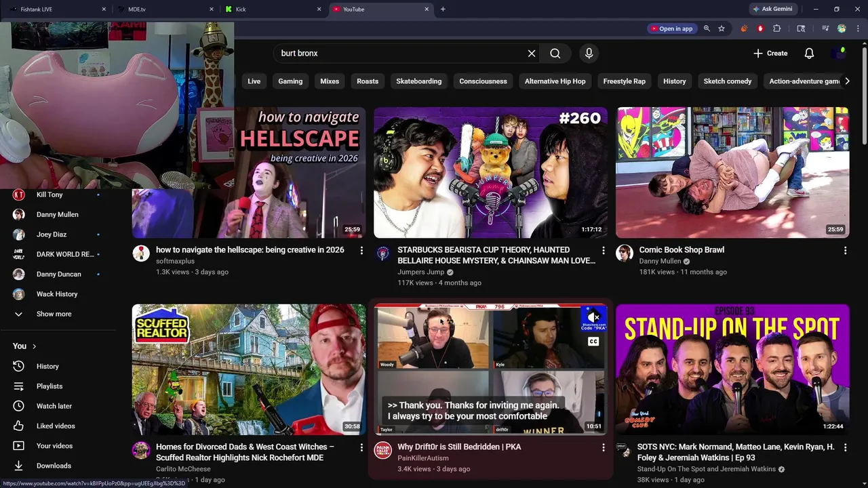Select the Live filter chip
The height and width of the screenshot is (488, 868).
click(x=254, y=81)
